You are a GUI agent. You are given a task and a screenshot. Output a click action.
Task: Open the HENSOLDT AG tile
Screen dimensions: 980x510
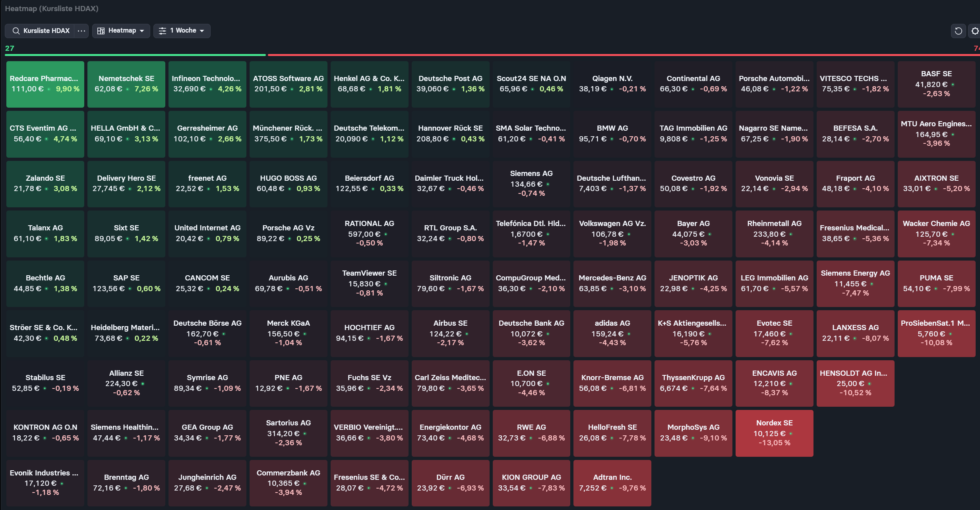855,383
